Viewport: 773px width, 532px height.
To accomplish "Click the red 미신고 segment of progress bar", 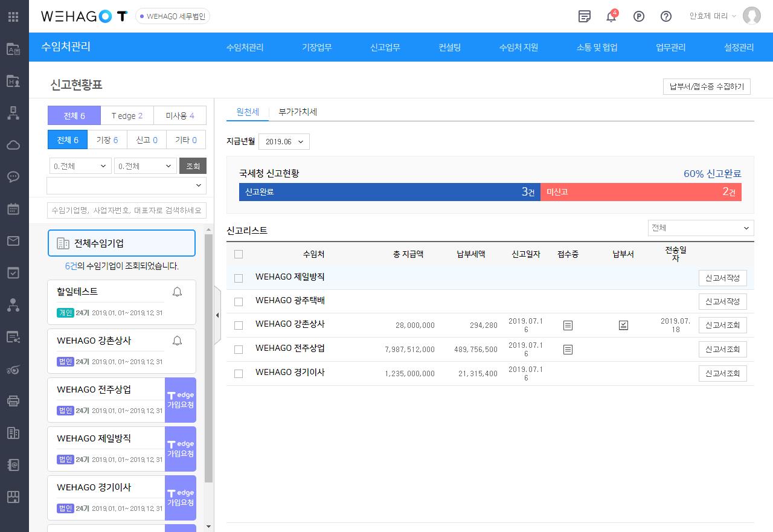I will tap(640, 192).
